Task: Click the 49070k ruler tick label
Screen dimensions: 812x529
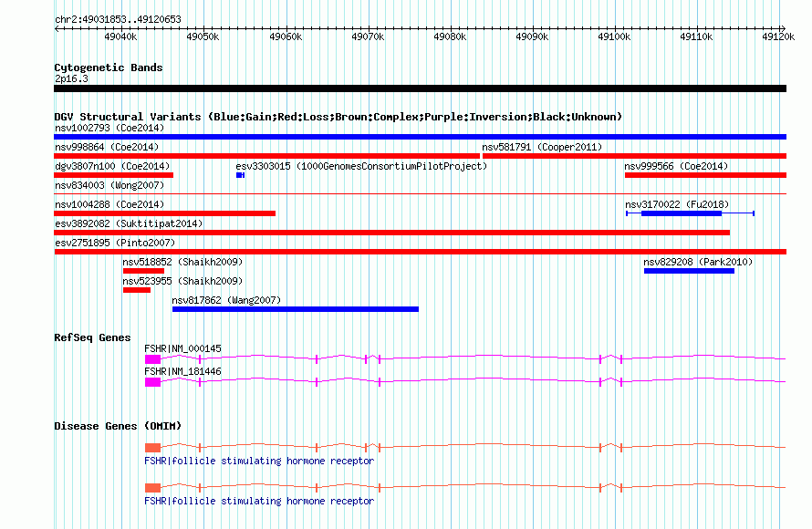Action: 368,36
